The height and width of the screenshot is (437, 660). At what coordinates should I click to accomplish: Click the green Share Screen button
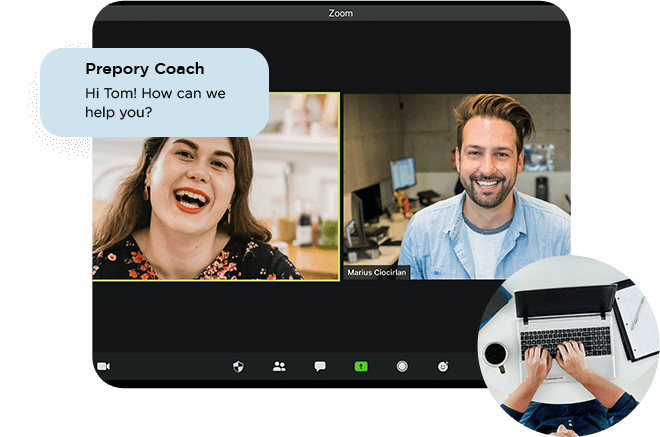point(361,366)
